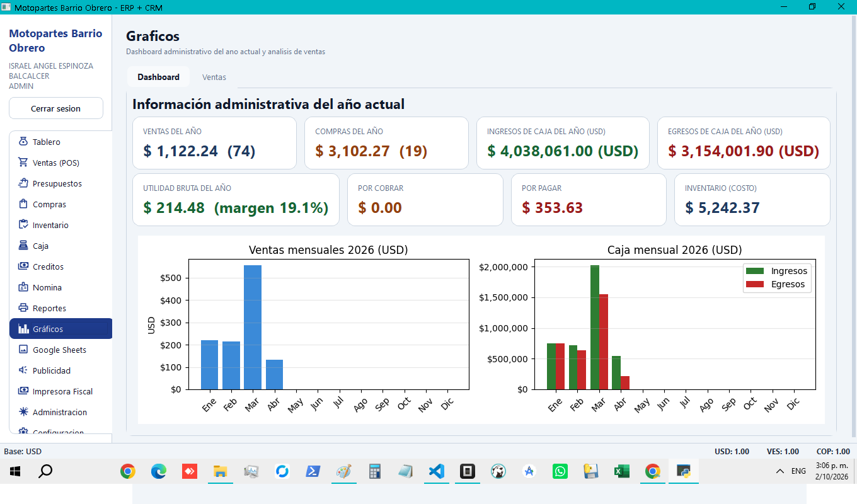The width and height of the screenshot is (857, 504).
Task: Click the Utilidad bruta value $ 214.48
Action: [174, 208]
